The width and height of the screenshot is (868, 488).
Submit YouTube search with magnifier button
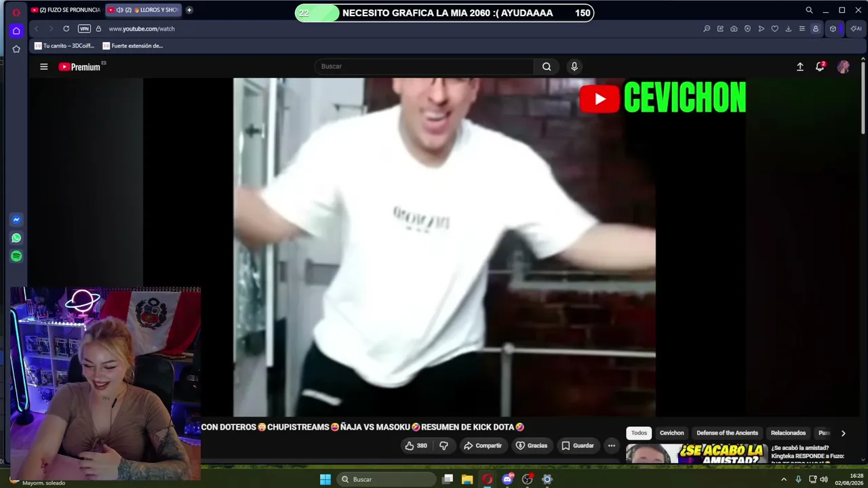click(547, 66)
